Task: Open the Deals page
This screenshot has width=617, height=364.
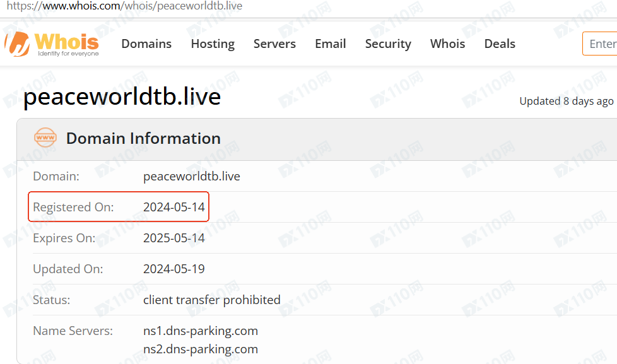Action: click(500, 44)
